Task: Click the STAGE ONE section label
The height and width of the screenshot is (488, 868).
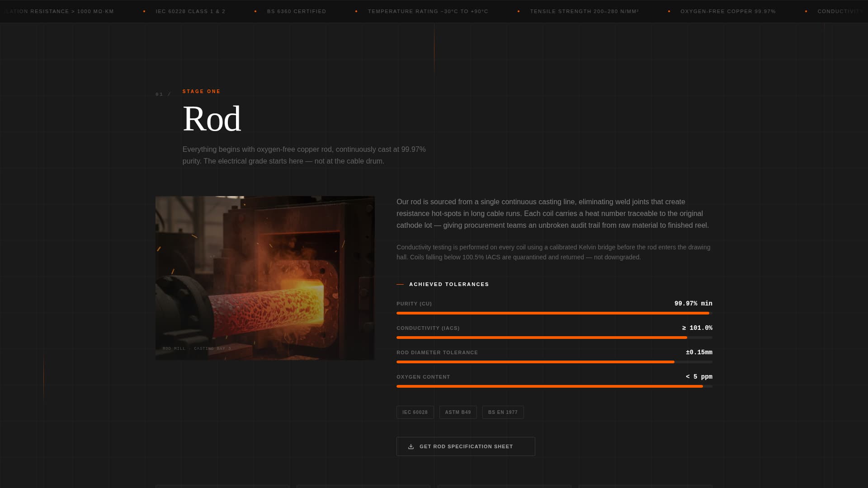Action: tap(201, 91)
